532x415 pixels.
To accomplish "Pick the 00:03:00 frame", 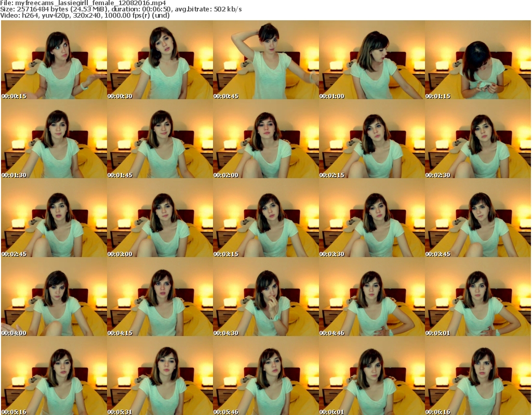I will point(160,218).
